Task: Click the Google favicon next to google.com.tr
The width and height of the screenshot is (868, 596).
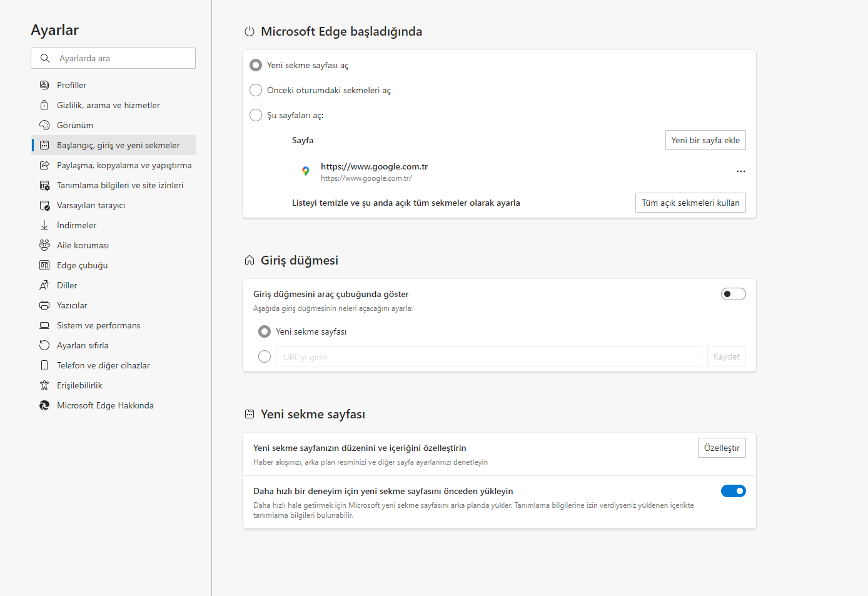Action: (x=306, y=171)
